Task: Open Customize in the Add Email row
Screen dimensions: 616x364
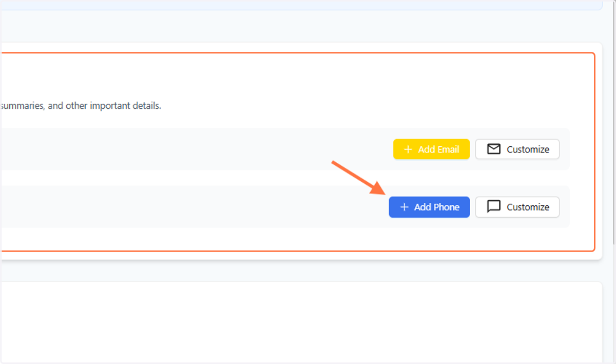Action: 517,149
